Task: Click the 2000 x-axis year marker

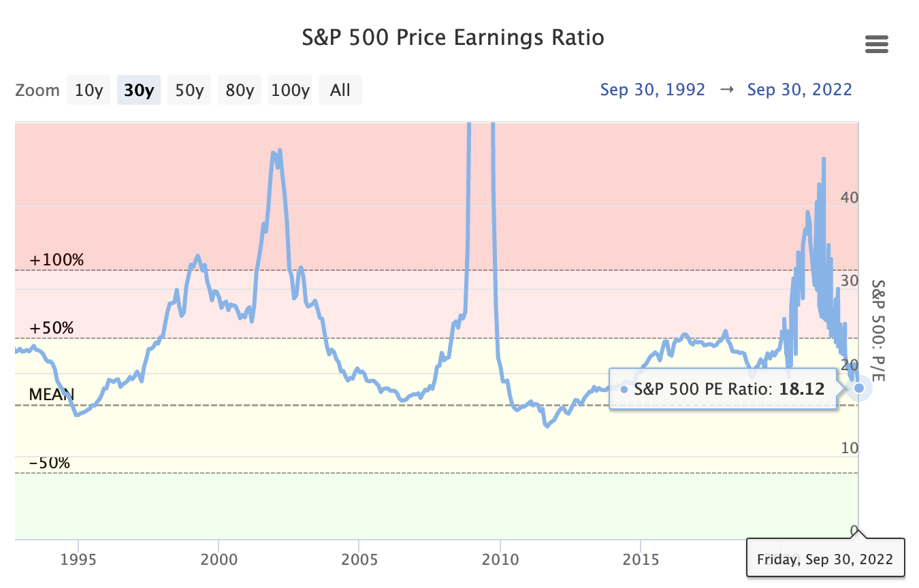Action: [219, 559]
